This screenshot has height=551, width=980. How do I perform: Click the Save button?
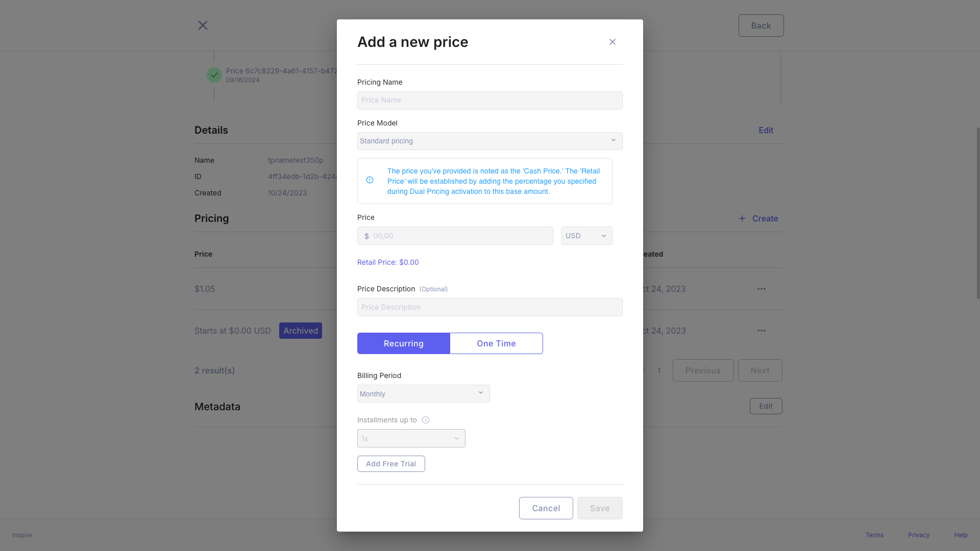[x=600, y=508]
